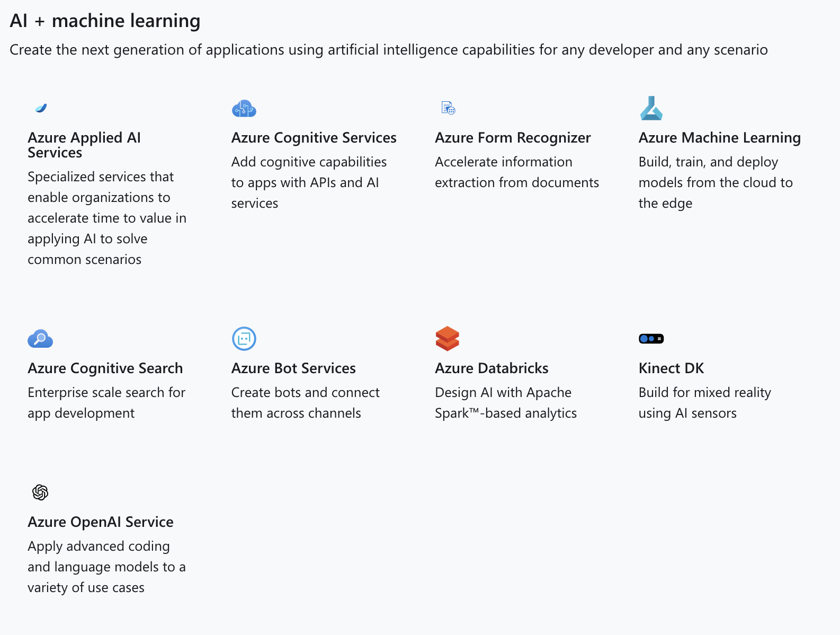The image size is (840, 635).
Task: Open the Azure Cognitive Services heading link
Action: 314,138
